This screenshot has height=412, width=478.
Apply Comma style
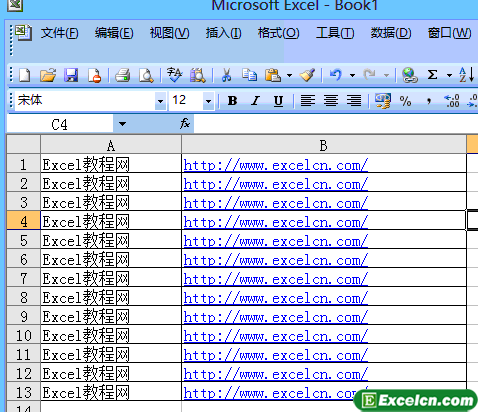pos(429,101)
